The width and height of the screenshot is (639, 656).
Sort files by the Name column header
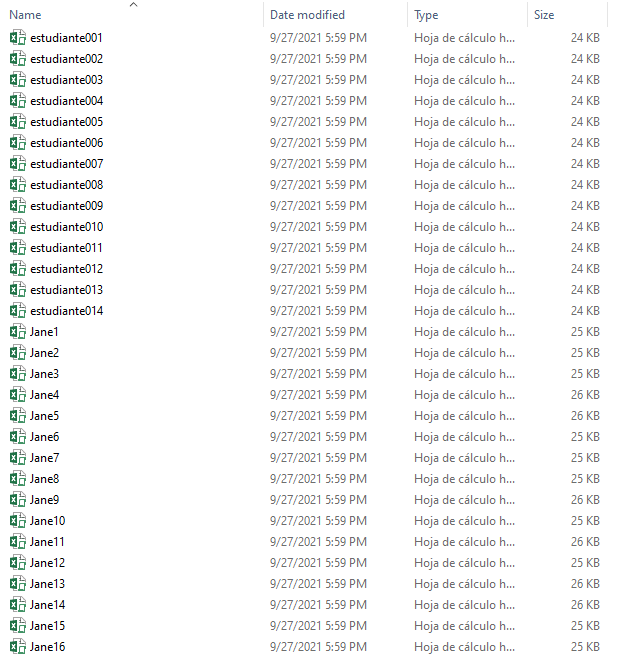click(25, 15)
